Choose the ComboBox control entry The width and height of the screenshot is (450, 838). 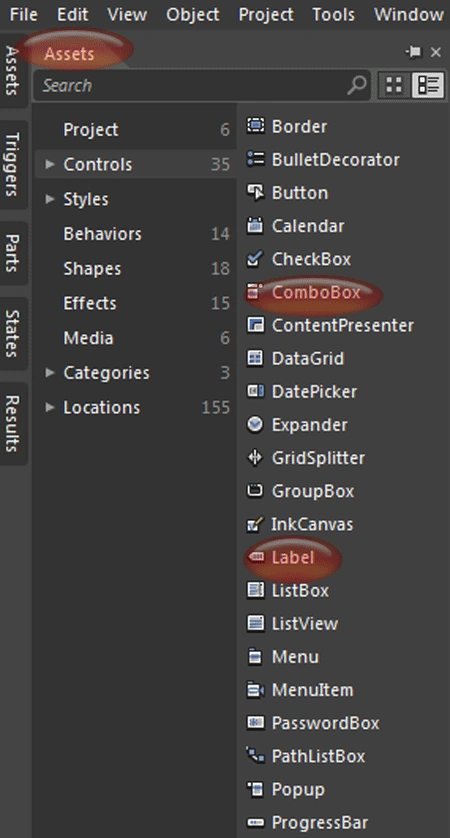pyautogui.click(x=316, y=292)
